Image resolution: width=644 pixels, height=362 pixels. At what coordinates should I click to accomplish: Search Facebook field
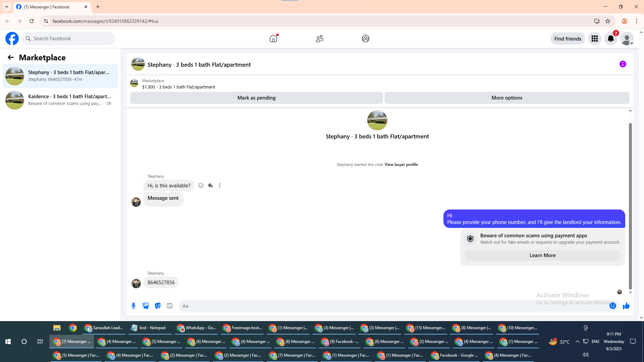68,39
